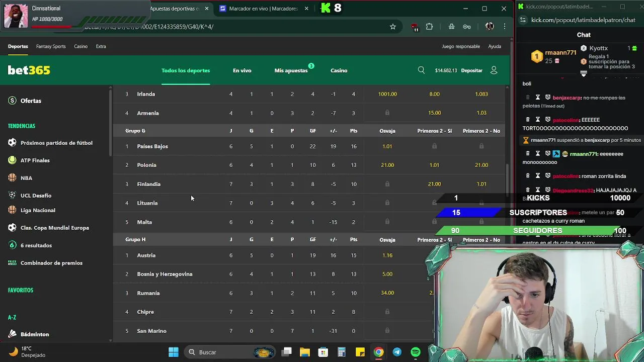Open the bet365 search magnifier
This screenshot has height=362, width=644.
click(x=421, y=70)
